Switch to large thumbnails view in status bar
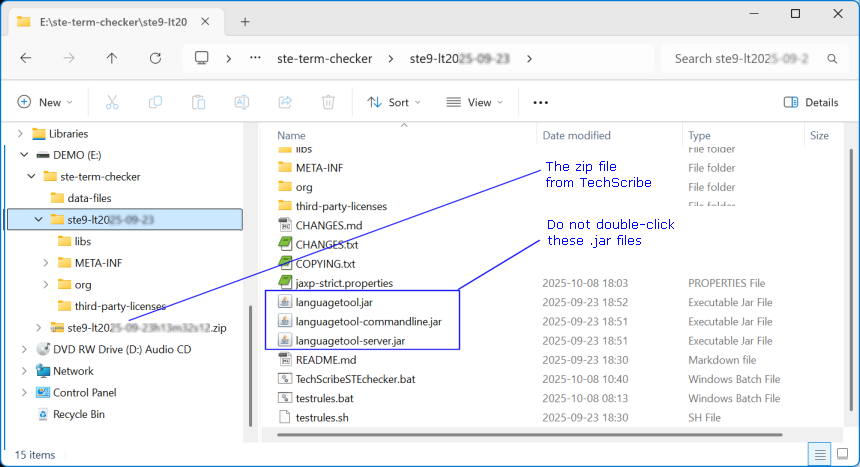This screenshot has height=467, width=860. [840, 454]
